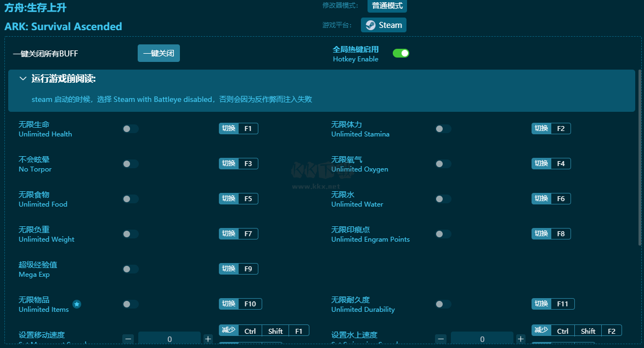Click plus icon for swimming speed
The width and height of the screenshot is (644, 348).
coord(521,339)
